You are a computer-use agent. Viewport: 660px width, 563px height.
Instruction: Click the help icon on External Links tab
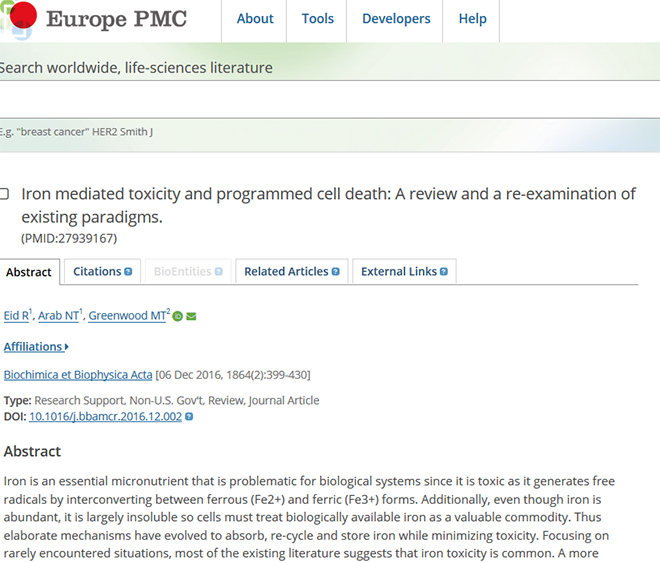(x=444, y=272)
